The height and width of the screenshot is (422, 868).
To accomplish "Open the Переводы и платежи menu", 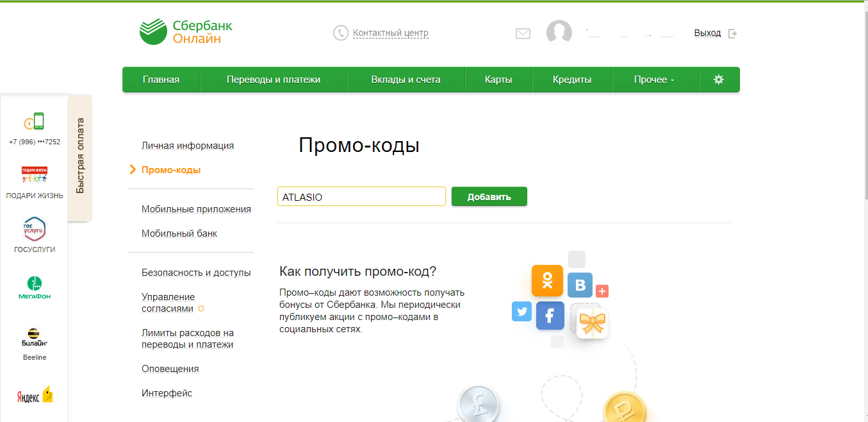I will click(274, 80).
